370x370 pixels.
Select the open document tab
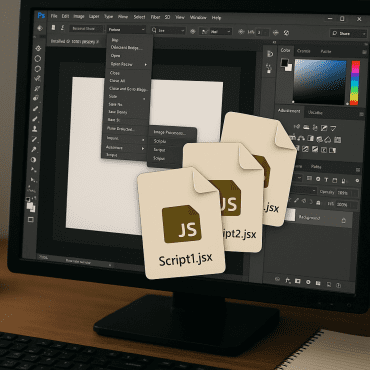coord(75,42)
